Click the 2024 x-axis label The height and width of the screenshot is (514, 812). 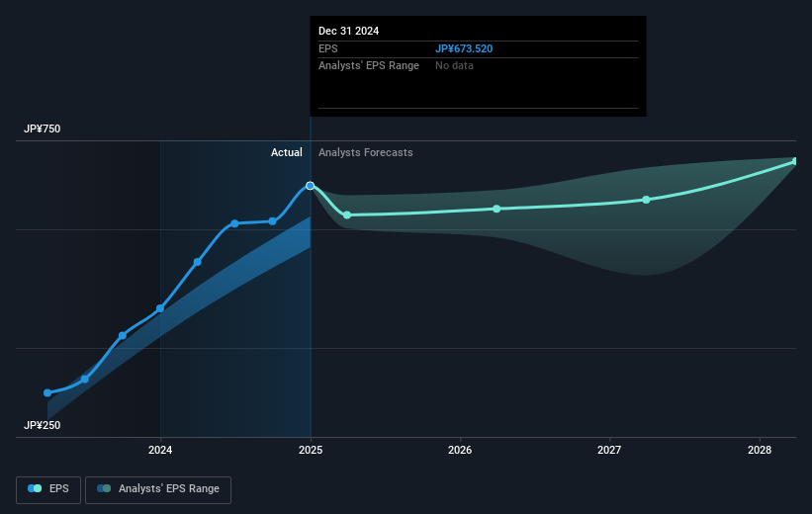160,450
